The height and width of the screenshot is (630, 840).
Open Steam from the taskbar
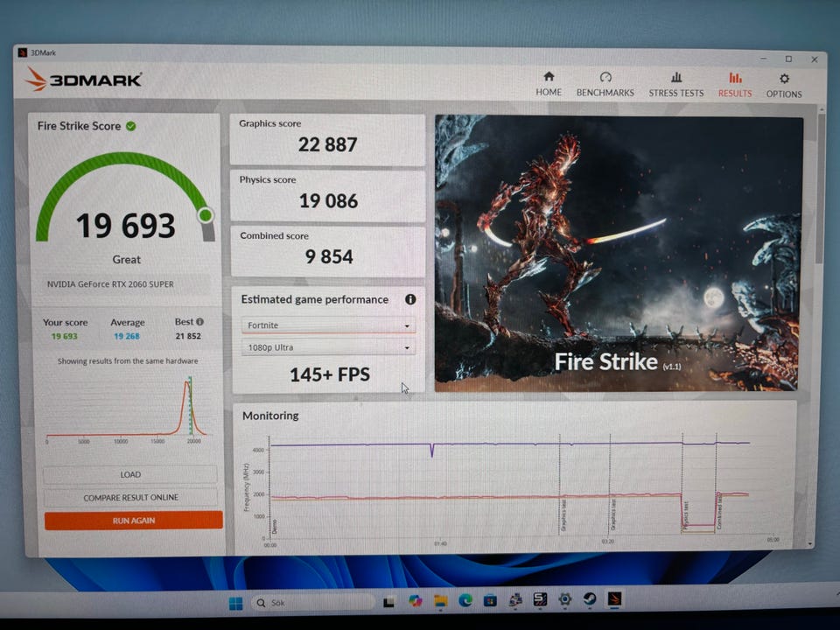click(x=590, y=598)
